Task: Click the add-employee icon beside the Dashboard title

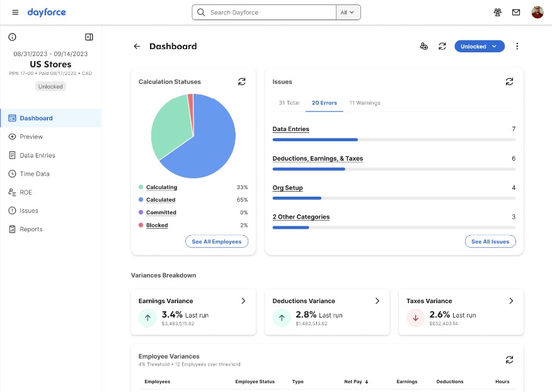Action: (x=423, y=46)
